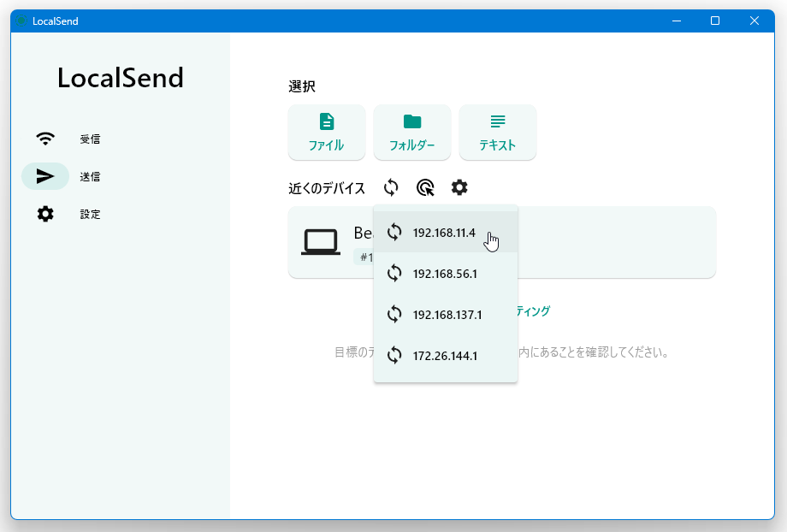
Task: Click the paper-plane send icon
Action: pyautogui.click(x=45, y=176)
